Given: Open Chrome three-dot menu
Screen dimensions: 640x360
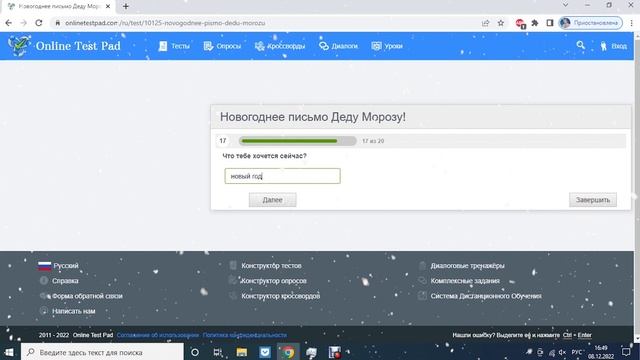Looking at the screenshot, I should 631,23.
